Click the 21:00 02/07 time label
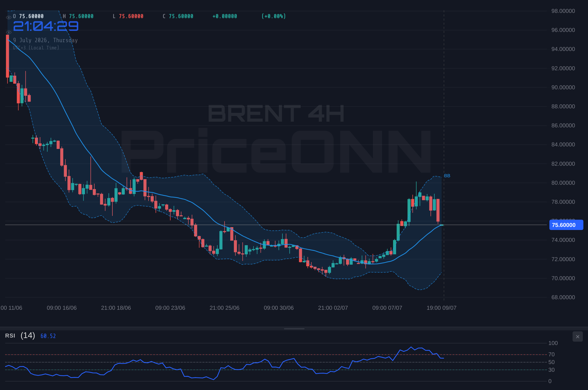588x390 pixels. (333, 308)
